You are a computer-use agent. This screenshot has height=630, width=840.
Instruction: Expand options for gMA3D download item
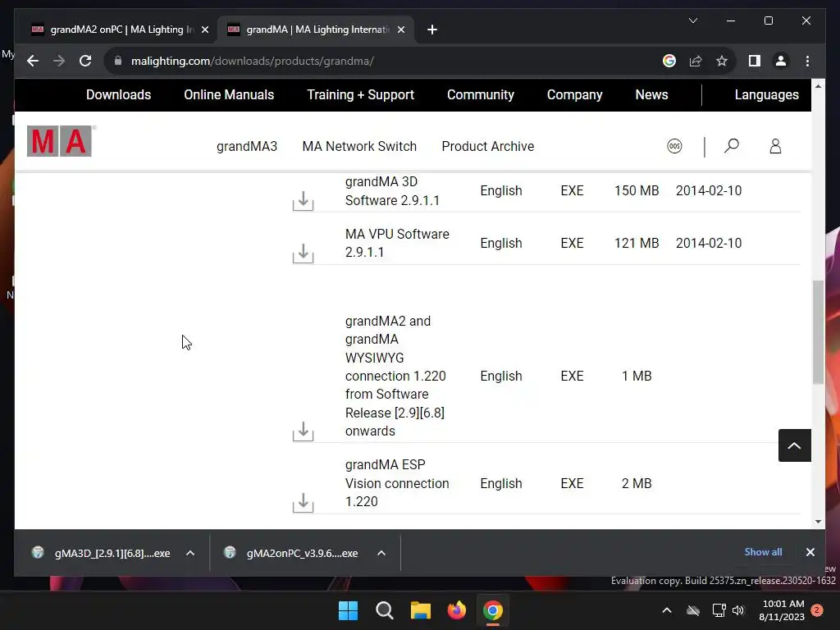[x=190, y=553]
